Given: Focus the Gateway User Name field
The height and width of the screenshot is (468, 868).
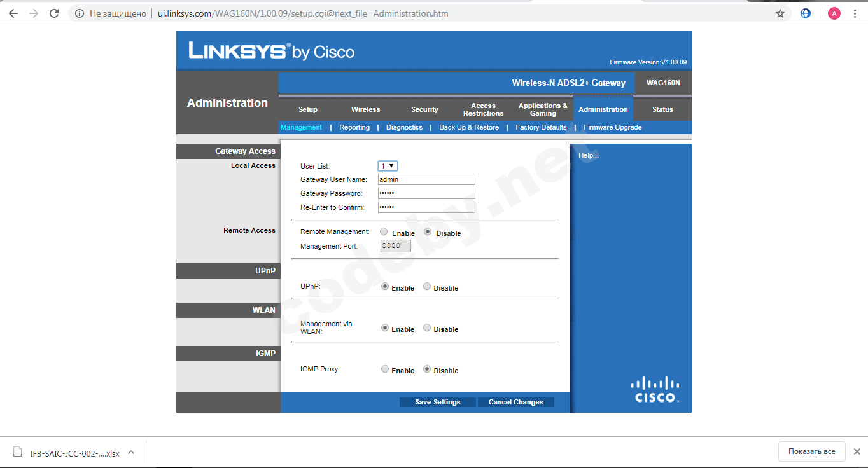Looking at the screenshot, I should [426, 179].
